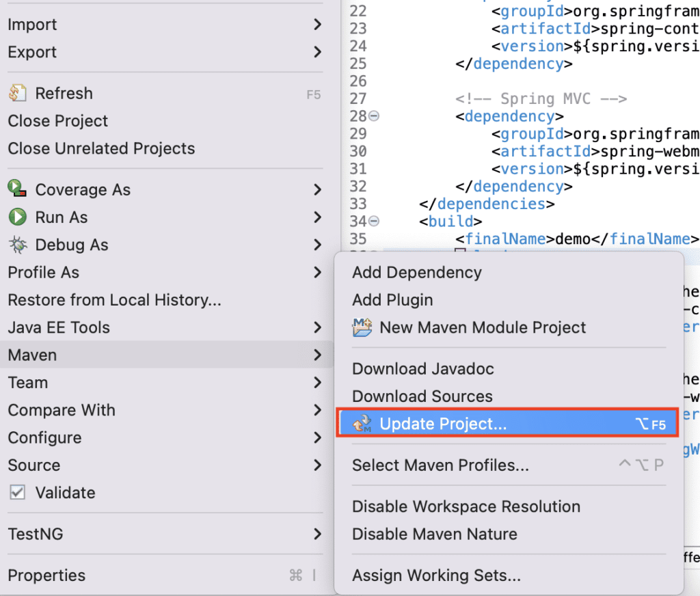
Task: Expand the Configure submenu arrow
Action: (317, 437)
